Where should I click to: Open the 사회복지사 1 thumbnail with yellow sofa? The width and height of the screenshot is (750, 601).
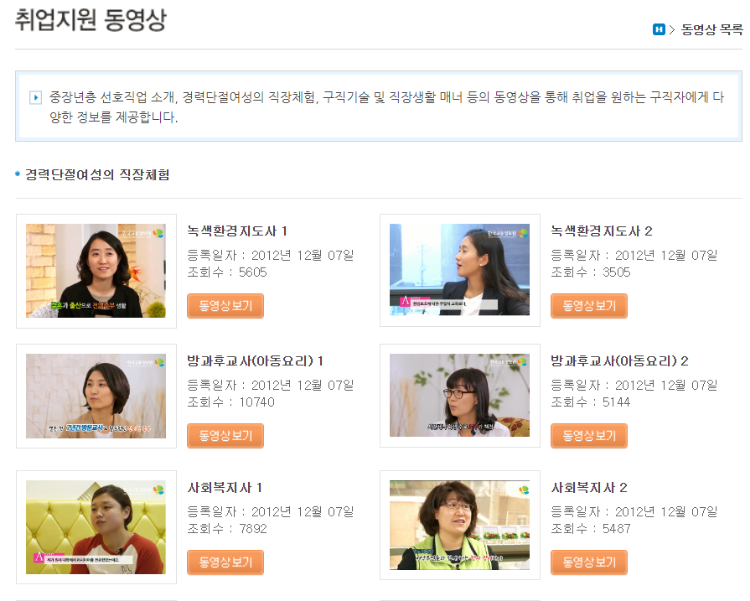[96, 527]
